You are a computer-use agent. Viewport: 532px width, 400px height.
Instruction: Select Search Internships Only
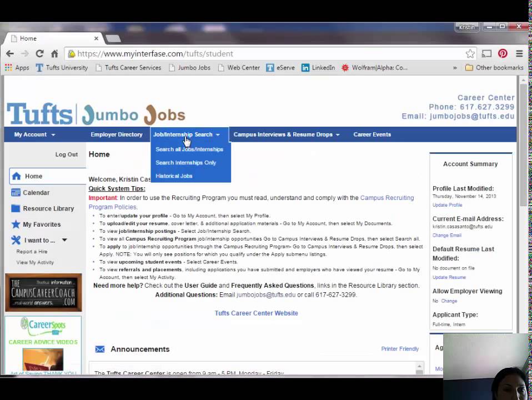pos(185,163)
